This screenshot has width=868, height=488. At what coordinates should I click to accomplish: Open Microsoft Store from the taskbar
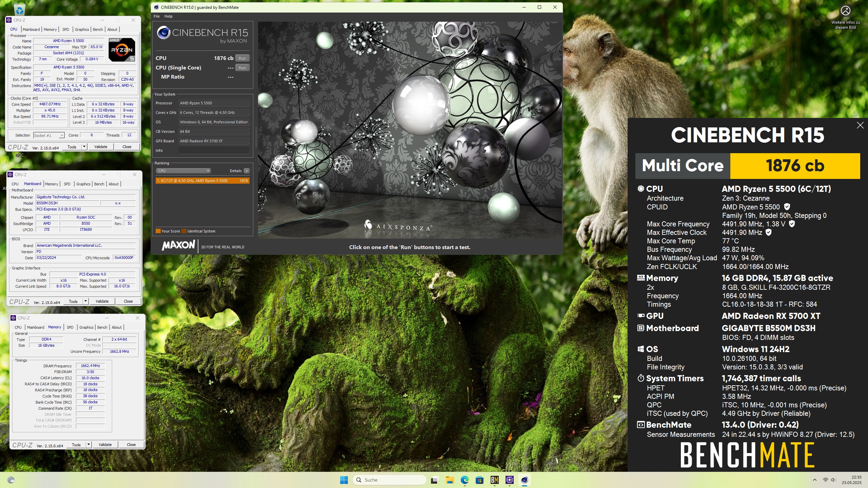pos(479,480)
